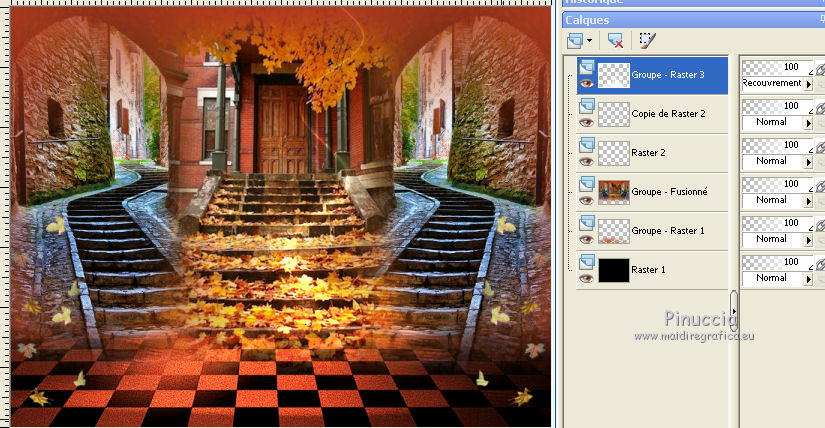
Task: Click the Calques palette title bar
Action: (x=693, y=20)
